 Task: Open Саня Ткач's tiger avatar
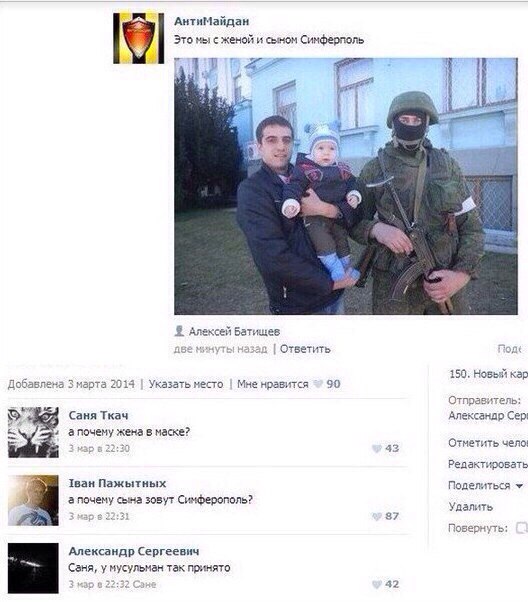click(x=33, y=432)
